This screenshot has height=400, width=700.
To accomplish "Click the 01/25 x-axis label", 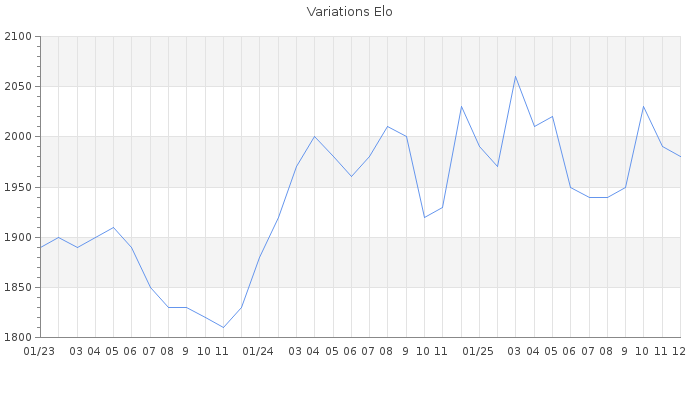I will pyautogui.click(x=479, y=351).
